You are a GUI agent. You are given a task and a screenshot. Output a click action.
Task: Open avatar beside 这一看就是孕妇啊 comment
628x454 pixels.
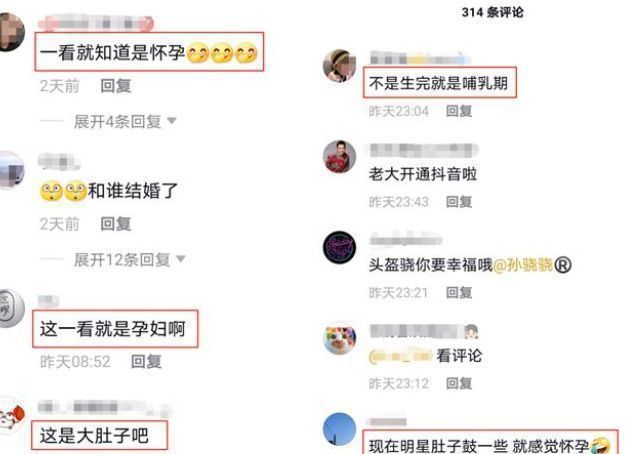click(x=11, y=308)
